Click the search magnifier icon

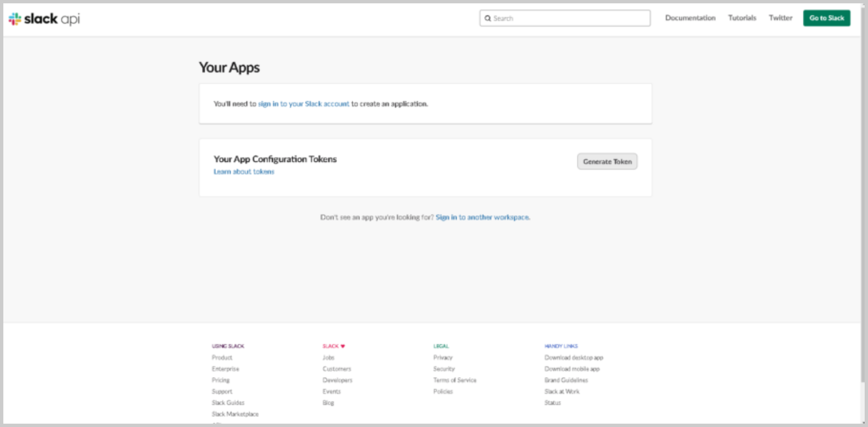point(488,18)
